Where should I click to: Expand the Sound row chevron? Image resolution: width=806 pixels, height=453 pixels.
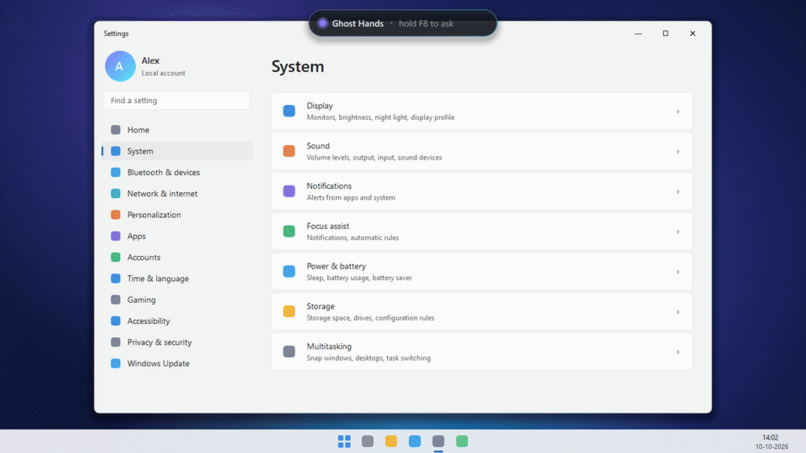(677, 152)
